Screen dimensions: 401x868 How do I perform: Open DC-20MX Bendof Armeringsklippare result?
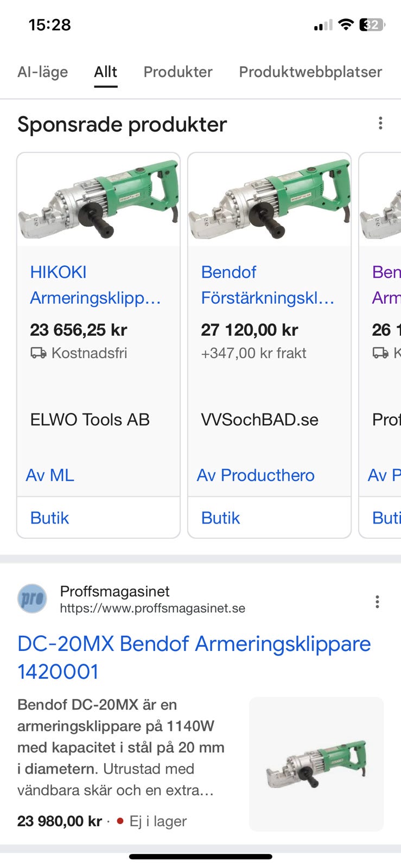[x=194, y=658]
